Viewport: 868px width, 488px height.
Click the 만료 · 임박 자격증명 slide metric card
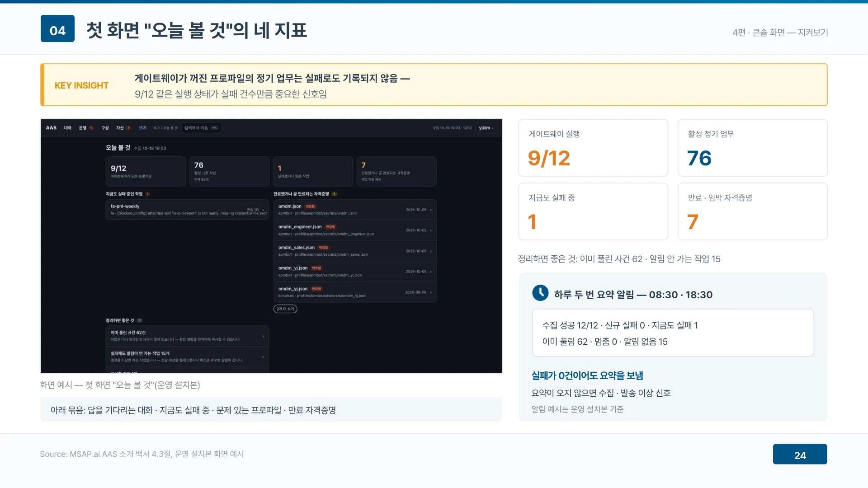pyautogui.click(x=752, y=211)
